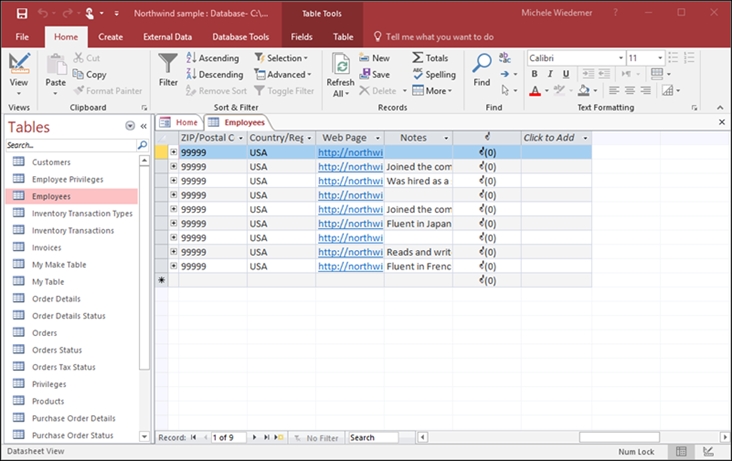
Task: Toggle Bold formatting
Action: pos(535,74)
